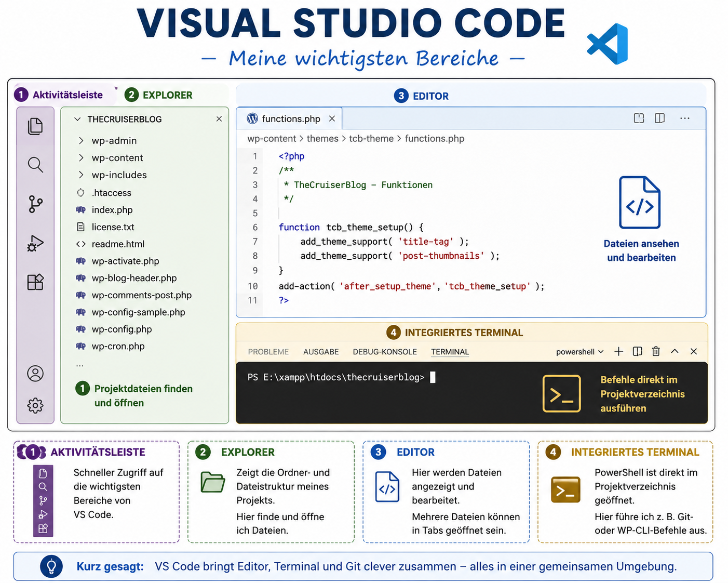Expand the wp-content folder

coord(81,157)
